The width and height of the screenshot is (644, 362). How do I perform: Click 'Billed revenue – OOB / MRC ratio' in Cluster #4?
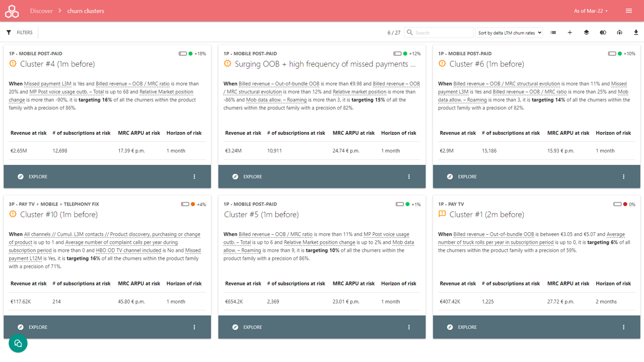point(133,84)
